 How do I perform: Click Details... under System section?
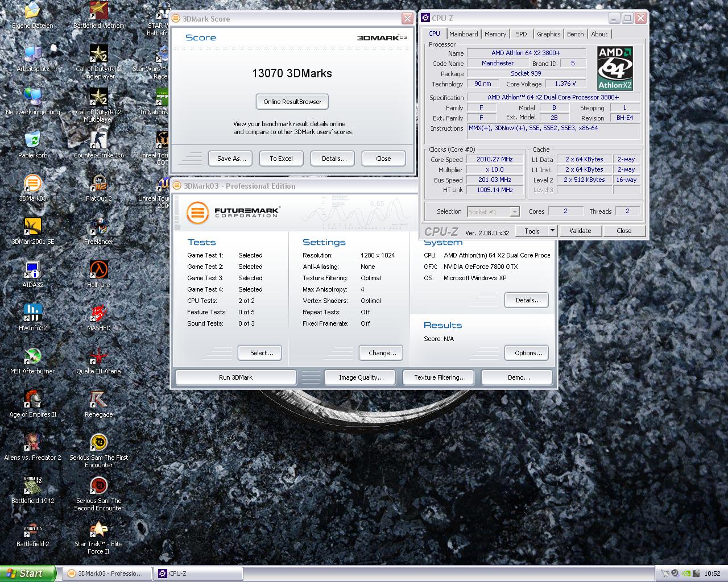[528, 300]
